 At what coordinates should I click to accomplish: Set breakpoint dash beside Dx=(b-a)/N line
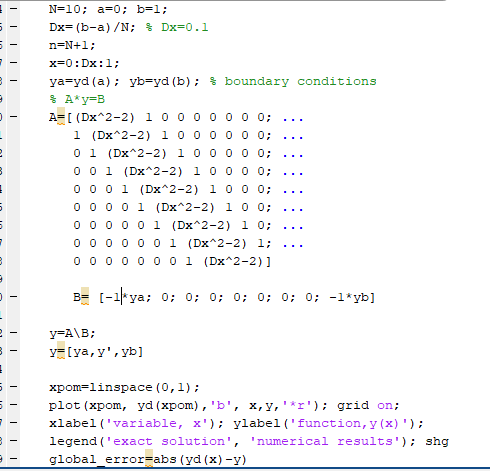point(13,27)
